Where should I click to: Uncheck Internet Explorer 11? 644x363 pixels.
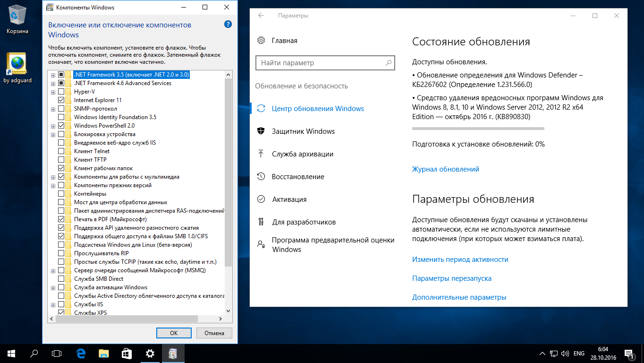61,100
